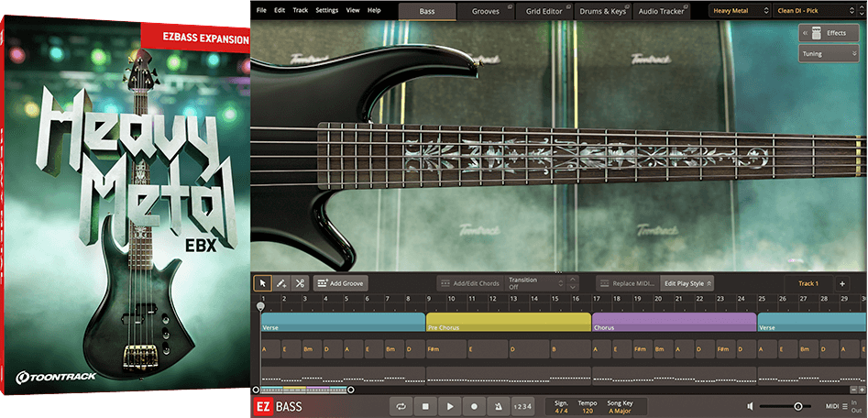Select the pencil draw tool
Viewport: 868px width, 418px height.
[x=281, y=283]
